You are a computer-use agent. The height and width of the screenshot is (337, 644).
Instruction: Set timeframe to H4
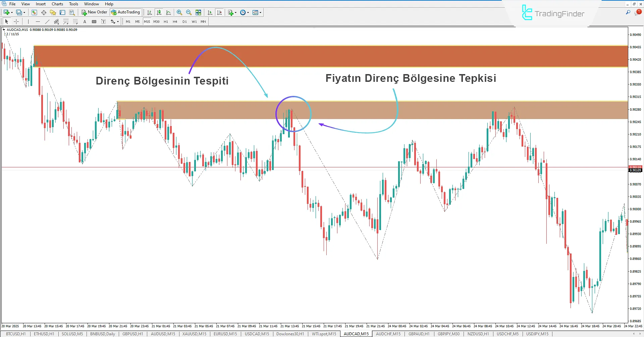point(175,21)
